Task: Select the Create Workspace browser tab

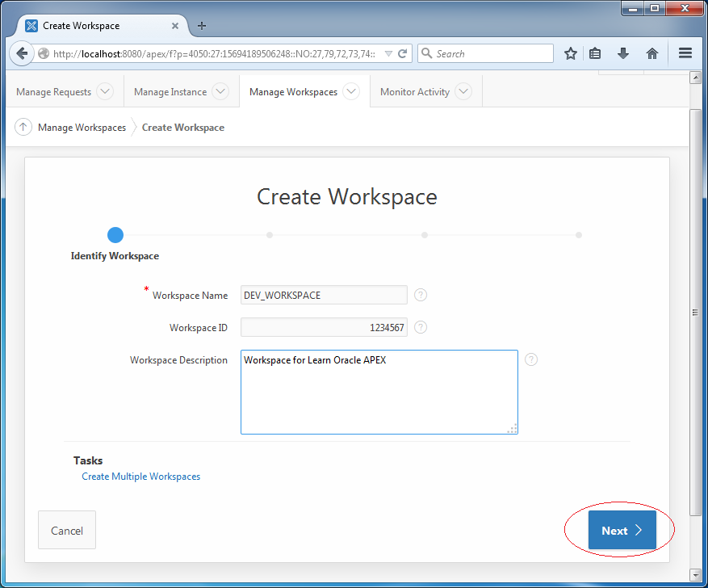Action: (102, 26)
